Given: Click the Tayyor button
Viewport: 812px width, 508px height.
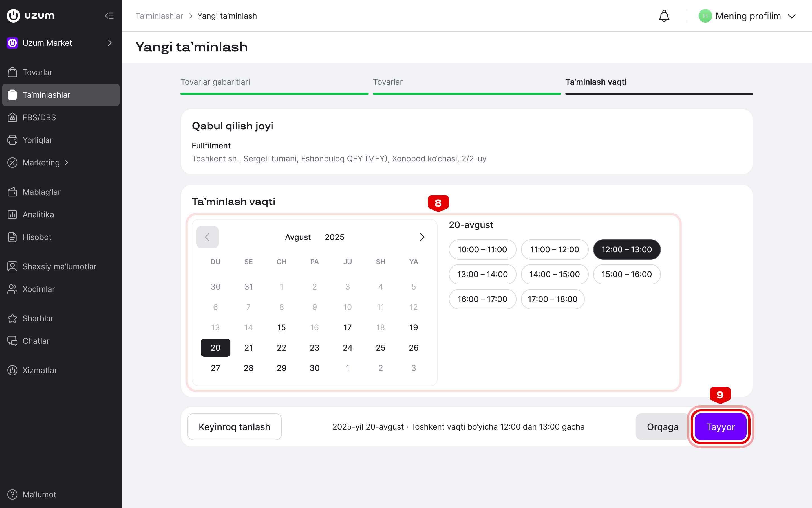Looking at the screenshot, I should click(x=720, y=427).
